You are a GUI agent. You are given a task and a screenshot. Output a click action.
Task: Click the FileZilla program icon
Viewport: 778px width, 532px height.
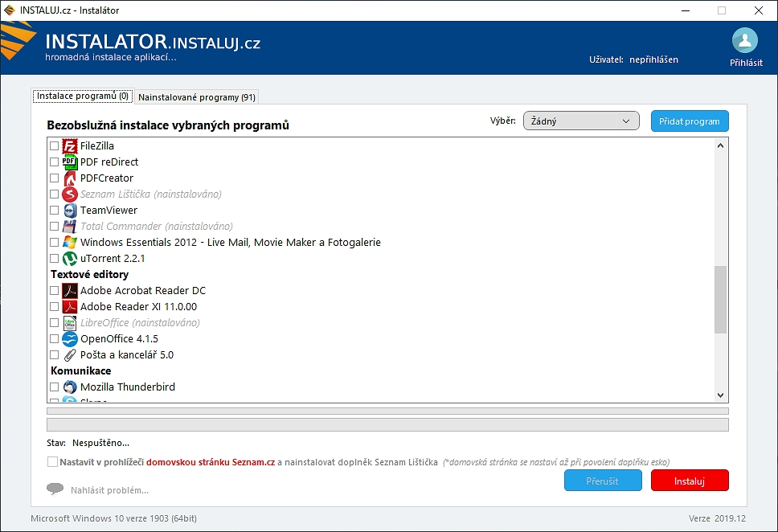(x=70, y=146)
